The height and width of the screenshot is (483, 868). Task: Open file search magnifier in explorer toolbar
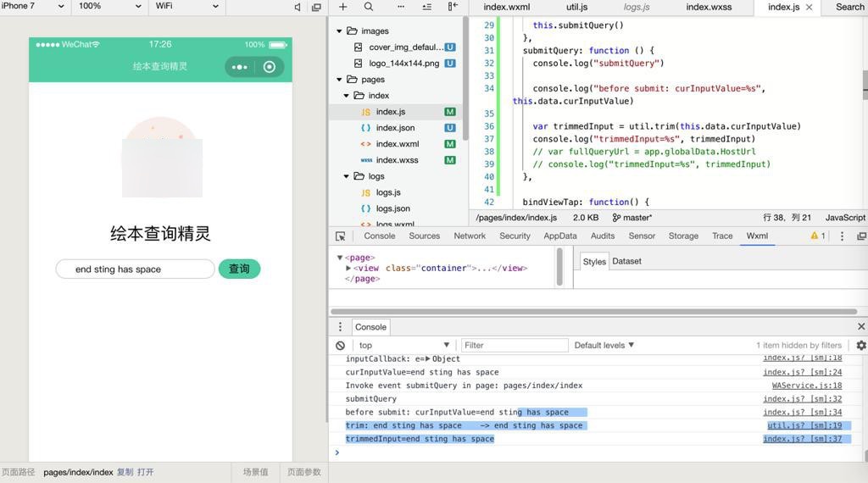coord(369,7)
